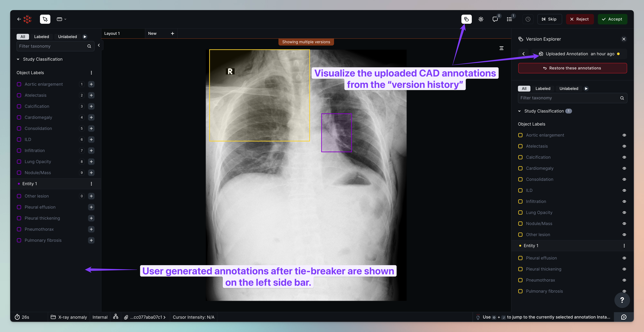Collapse Study Classification in Version Explorer
This screenshot has height=332, width=644.
pyautogui.click(x=519, y=111)
